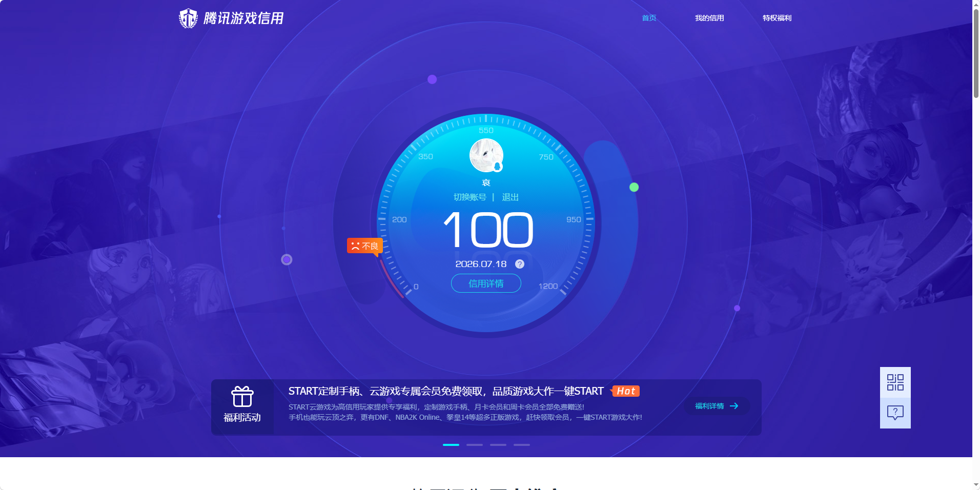Click 福利详情 button
This screenshot has height=490, width=980.
coord(717,406)
